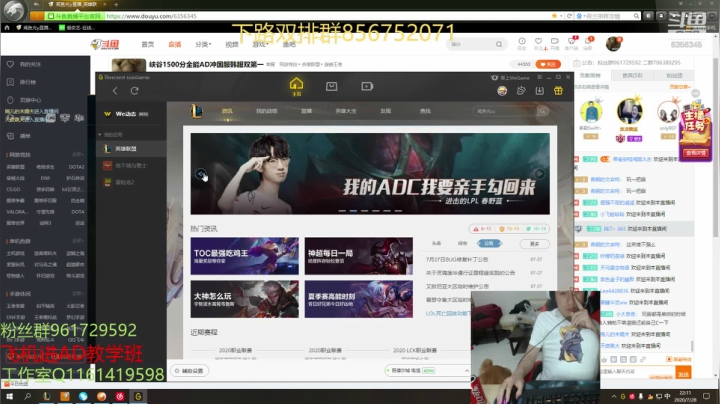Open the 直播 tab in League page

coord(306,111)
